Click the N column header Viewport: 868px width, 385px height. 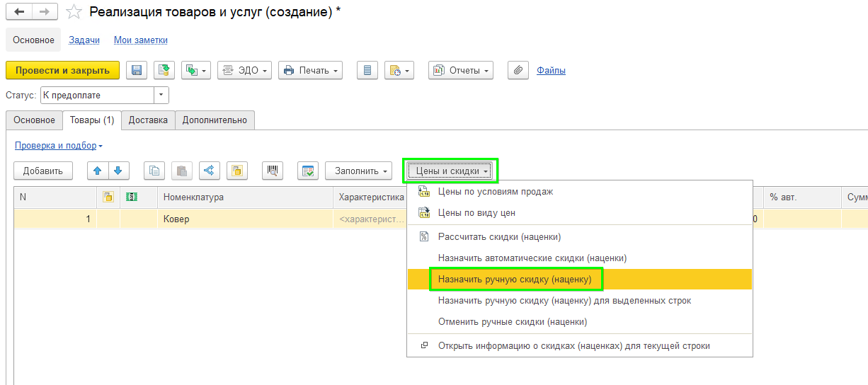tap(55, 197)
